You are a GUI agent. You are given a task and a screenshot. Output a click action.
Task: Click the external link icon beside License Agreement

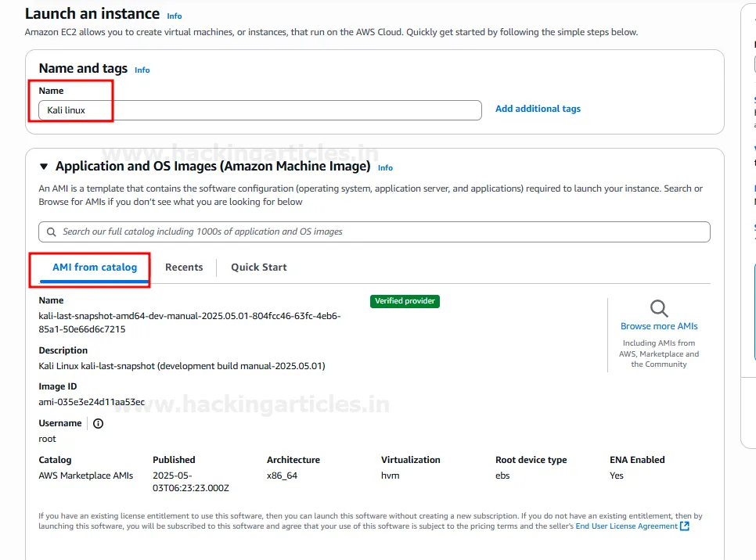pyautogui.click(x=685, y=526)
